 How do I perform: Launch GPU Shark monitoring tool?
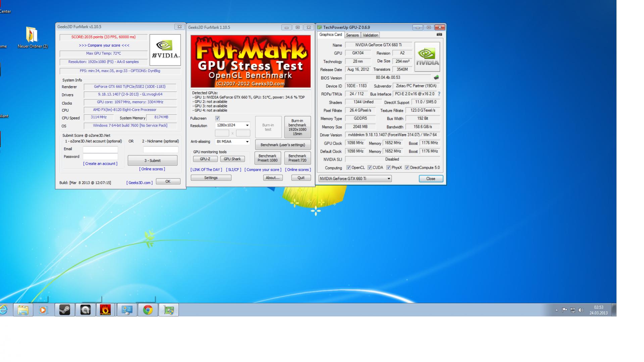tap(232, 159)
